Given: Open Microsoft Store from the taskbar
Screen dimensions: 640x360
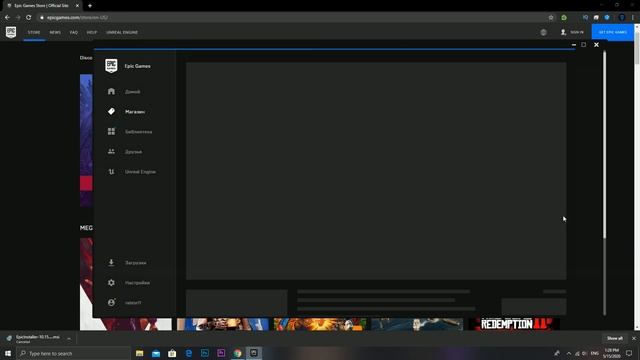Looking at the screenshot, I should tap(172, 353).
